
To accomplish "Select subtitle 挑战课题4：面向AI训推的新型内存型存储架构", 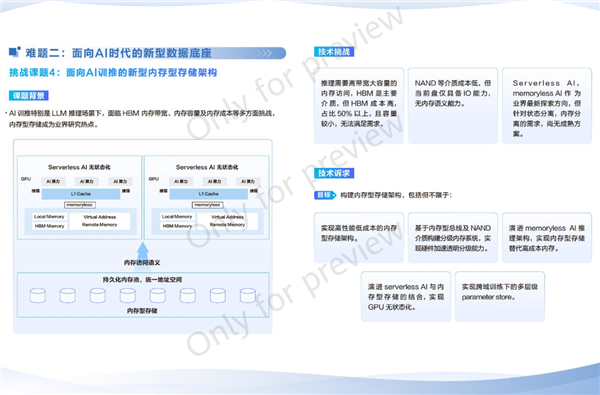I will (x=113, y=72).
